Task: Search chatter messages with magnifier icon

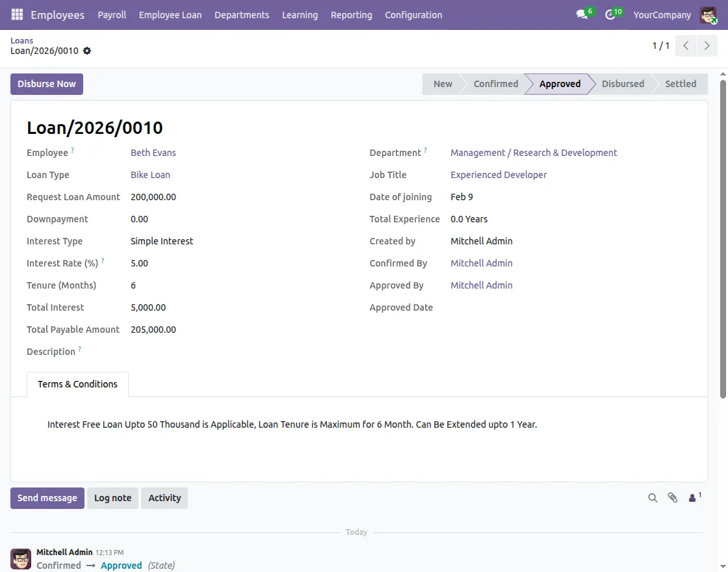Action: click(653, 498)
